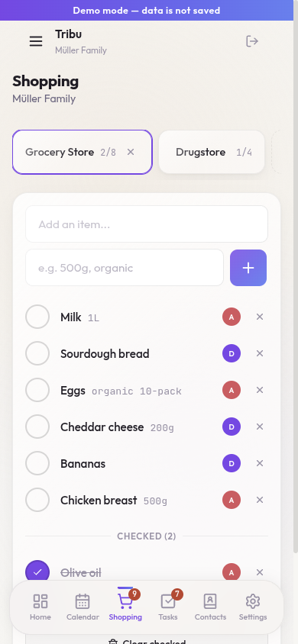Click Eggs assignee avatar A
Image resolution: width=298 pixels, height=644 pixels.
click(x=232, y=390)
